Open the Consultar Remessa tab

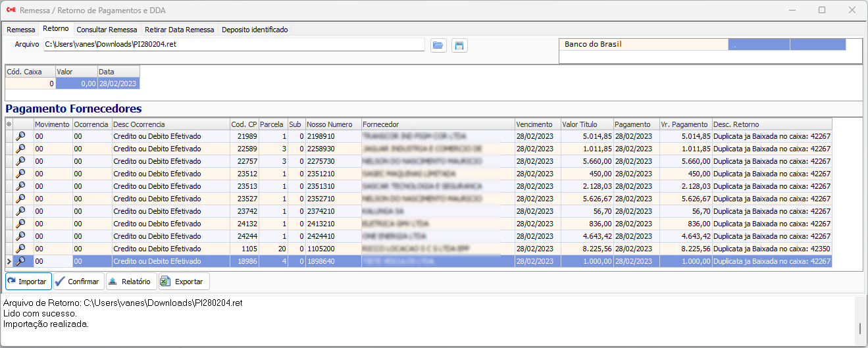pyautogui.click(x=107, y=30)
